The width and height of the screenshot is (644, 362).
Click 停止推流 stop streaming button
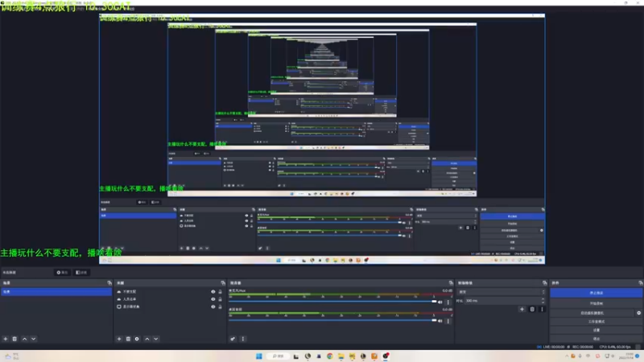[x=596, y=293]
